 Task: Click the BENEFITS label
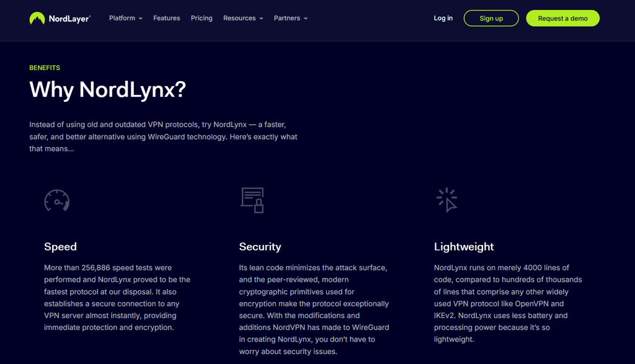click(x=45, y=68)
